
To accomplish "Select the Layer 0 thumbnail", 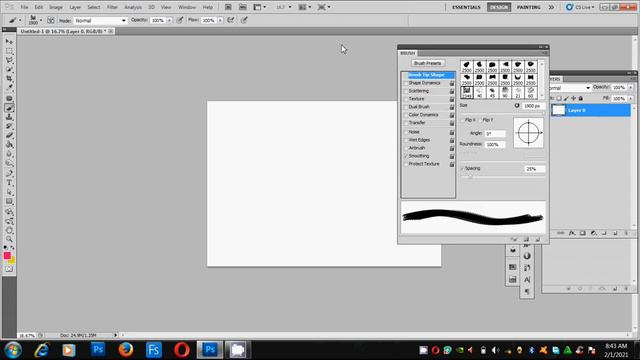I will (x=559, y=110).
